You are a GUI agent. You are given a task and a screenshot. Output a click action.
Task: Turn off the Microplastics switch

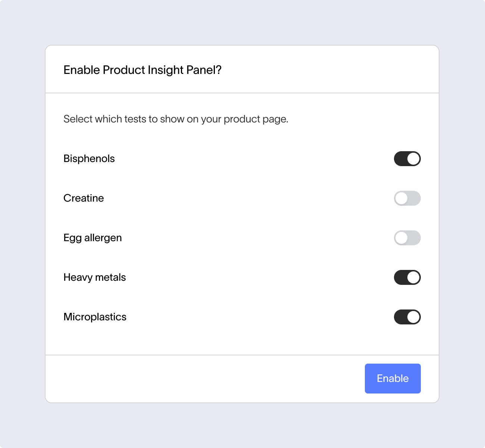(x=407, y=317)
